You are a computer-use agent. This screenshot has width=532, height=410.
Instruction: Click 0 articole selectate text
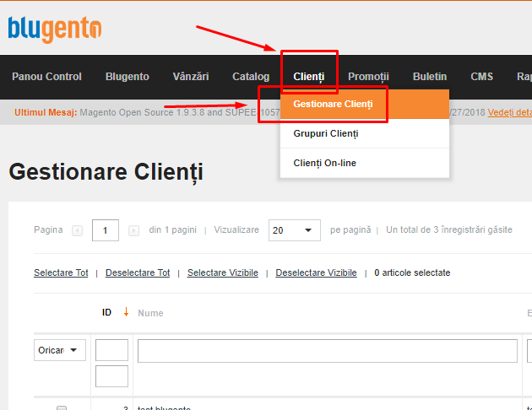[x=412, y=272]
